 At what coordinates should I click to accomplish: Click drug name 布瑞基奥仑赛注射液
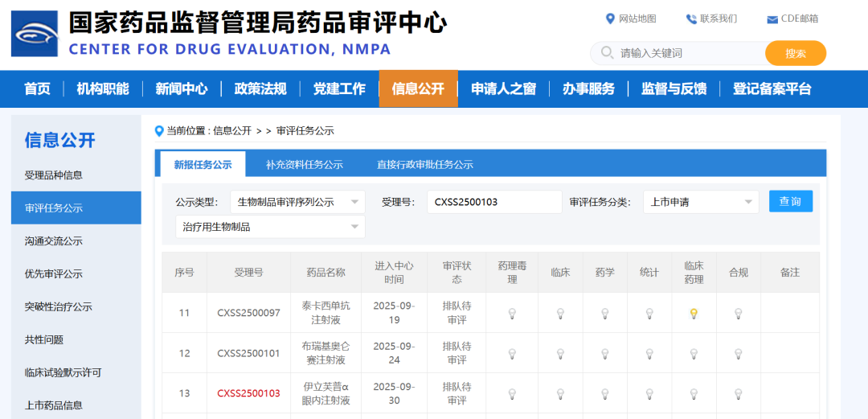point(326,353)
